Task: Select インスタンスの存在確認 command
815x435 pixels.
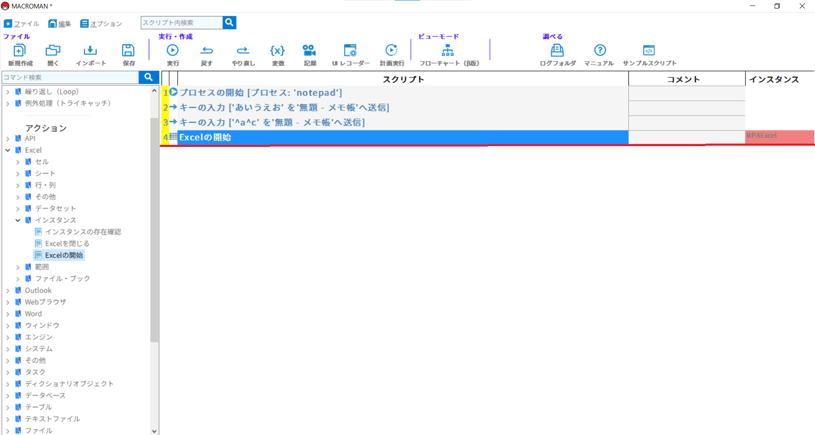Action: click(x=83, y=232)
